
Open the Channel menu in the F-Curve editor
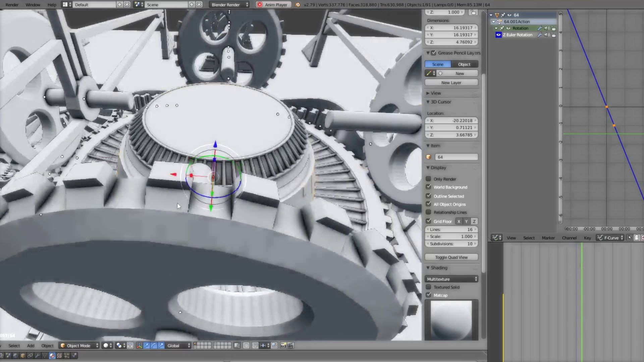point(569,238)
